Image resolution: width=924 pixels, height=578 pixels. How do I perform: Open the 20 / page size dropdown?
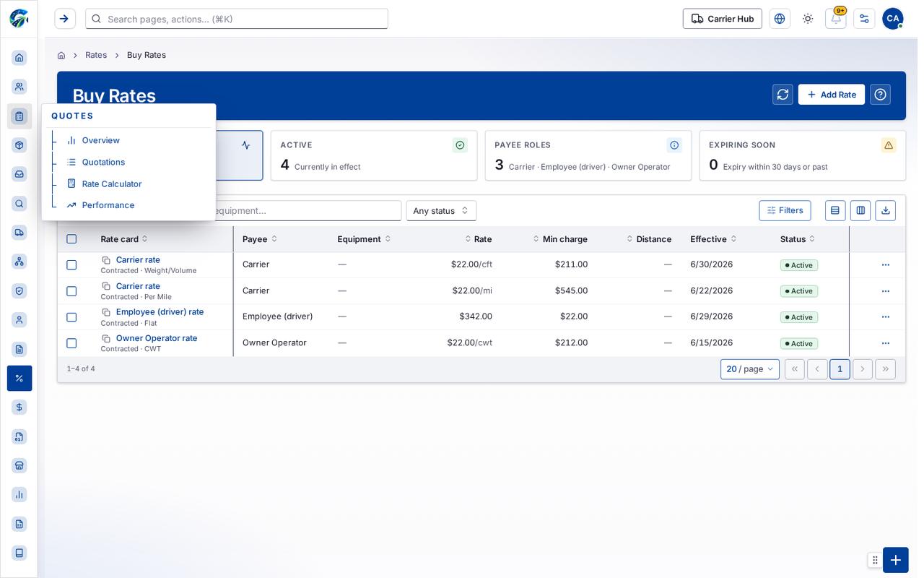749,369
